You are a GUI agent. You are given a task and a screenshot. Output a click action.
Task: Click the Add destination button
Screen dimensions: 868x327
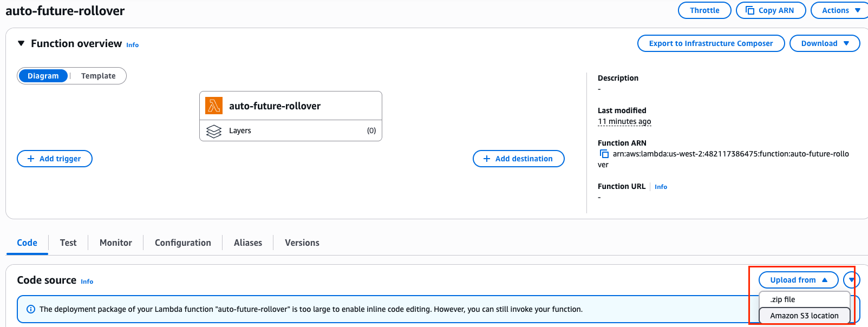point(518,159)
